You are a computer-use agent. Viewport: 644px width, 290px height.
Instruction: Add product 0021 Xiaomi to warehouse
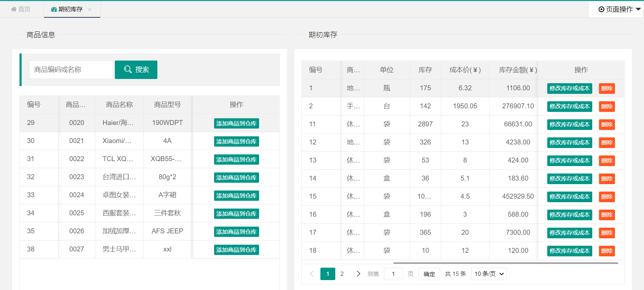coord(236,141)
